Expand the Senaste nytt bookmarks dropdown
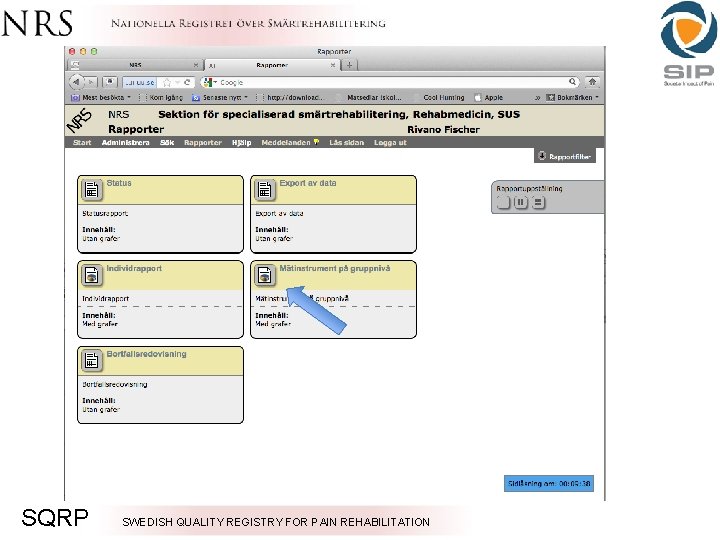720x540 pixels. (x=246, y=97)
